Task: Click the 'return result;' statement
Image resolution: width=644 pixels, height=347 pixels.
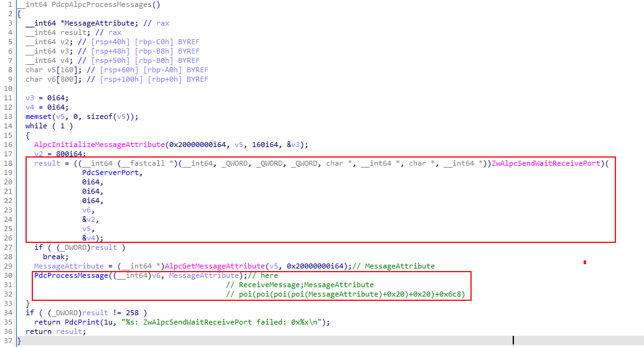Action: [56, 332]
